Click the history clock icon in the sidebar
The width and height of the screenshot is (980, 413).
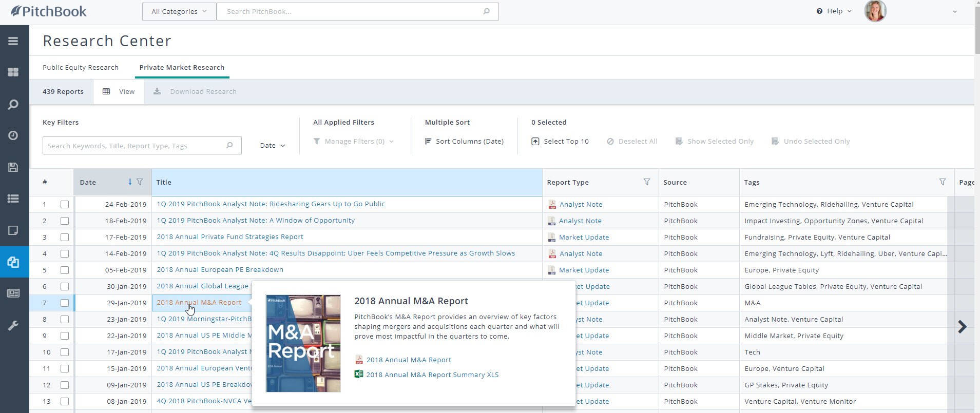pos(13,135)
